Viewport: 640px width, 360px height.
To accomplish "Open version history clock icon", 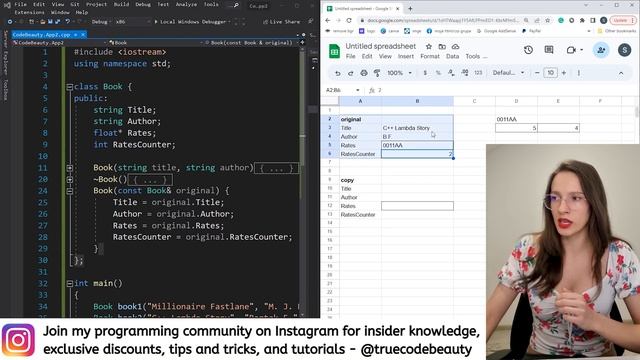I will coord(528,50).
